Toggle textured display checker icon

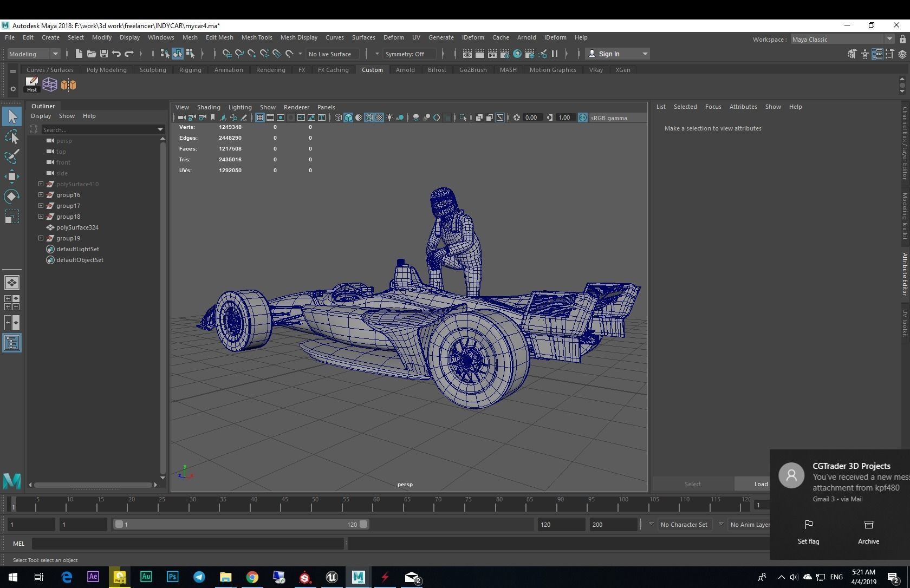point(379,117)
